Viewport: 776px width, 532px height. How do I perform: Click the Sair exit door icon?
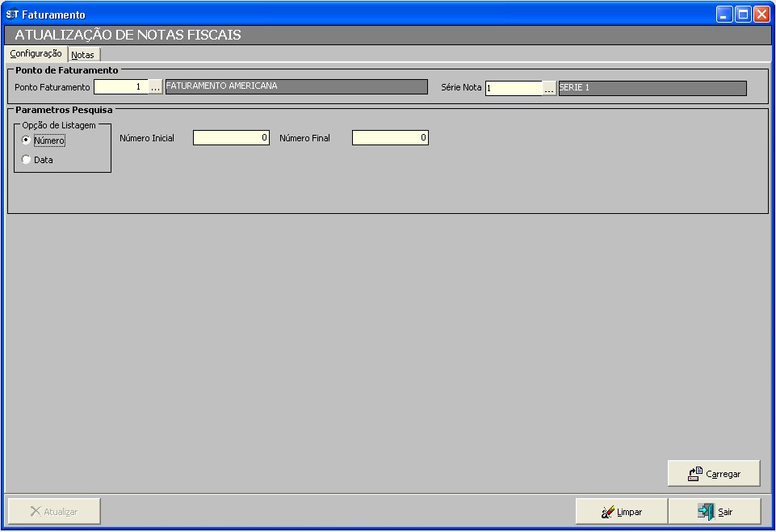tap(706, 512)
